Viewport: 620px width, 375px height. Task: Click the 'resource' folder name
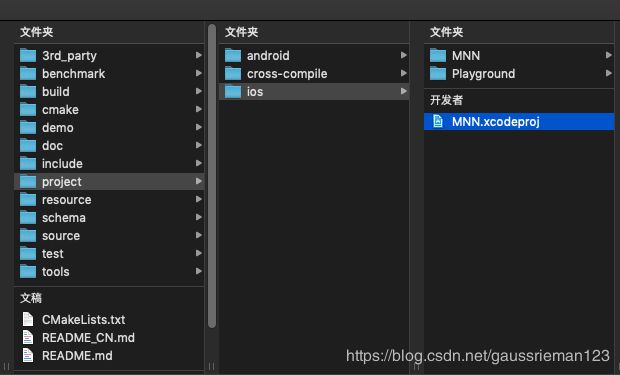click(x=66, y=200)
